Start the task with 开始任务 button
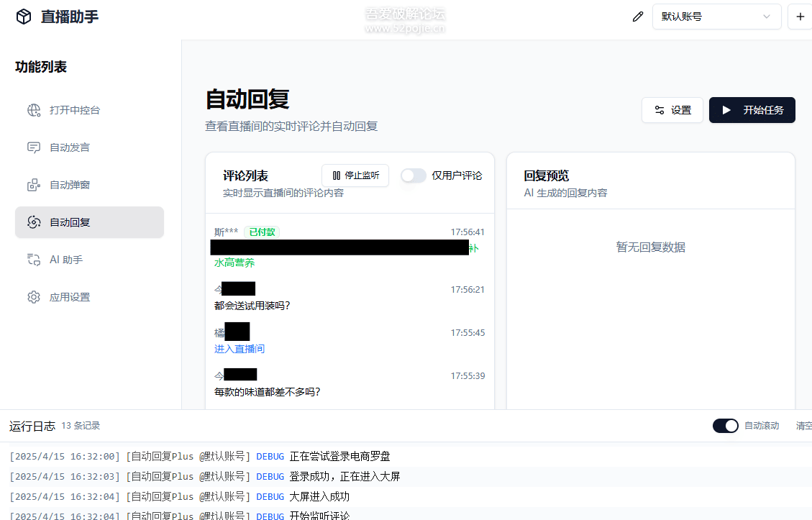The height and width of the screenshot is (520, 812). click(x=752, y=109)
